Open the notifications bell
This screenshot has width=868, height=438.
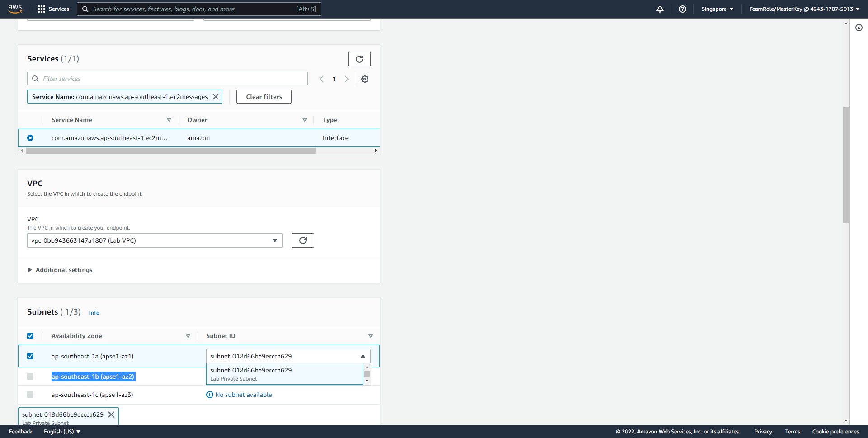click(x=660, y=9)
